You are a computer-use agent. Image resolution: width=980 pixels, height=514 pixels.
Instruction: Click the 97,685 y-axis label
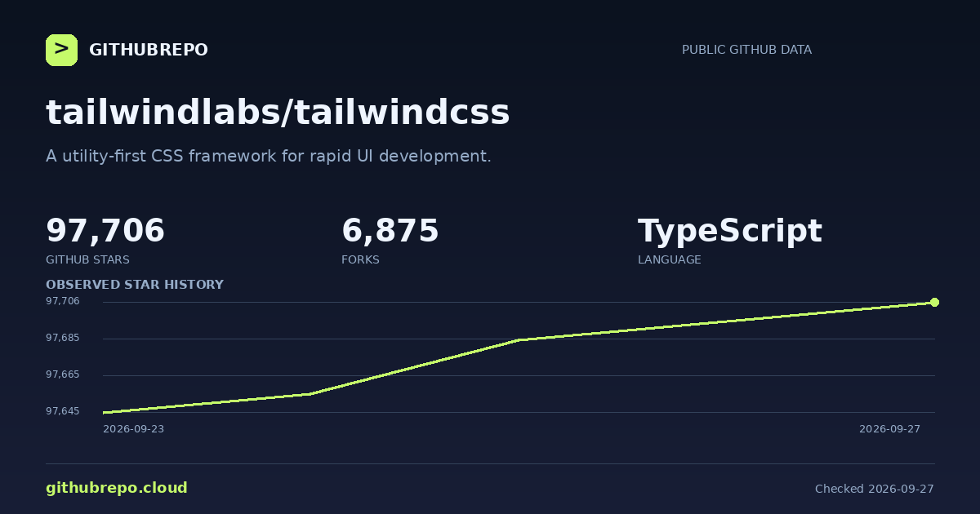[x=63, y=338]
